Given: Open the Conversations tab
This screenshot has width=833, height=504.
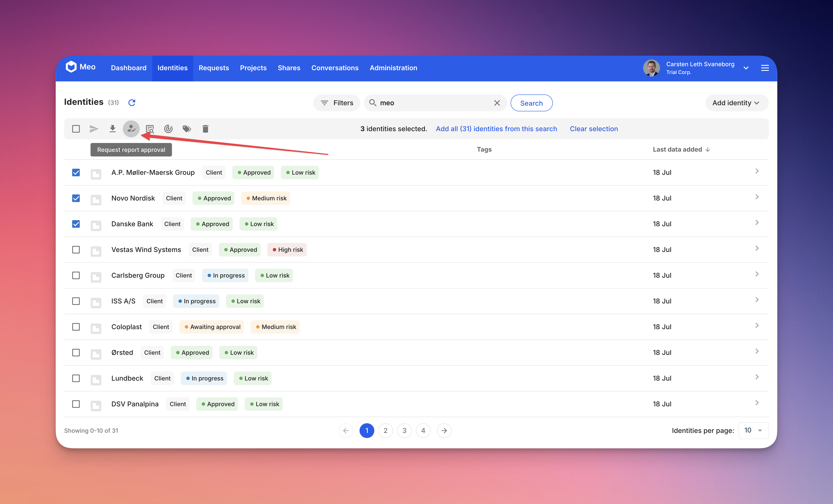Looking at the screenshot, I should click(335, 68).
